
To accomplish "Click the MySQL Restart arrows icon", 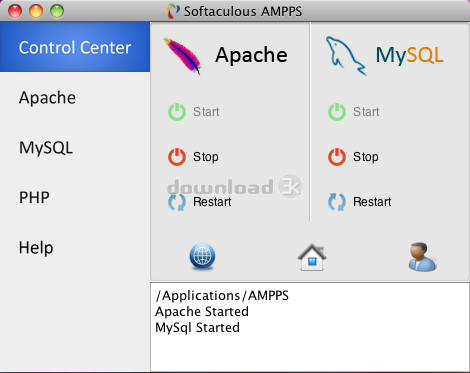I will pos(337,202).
